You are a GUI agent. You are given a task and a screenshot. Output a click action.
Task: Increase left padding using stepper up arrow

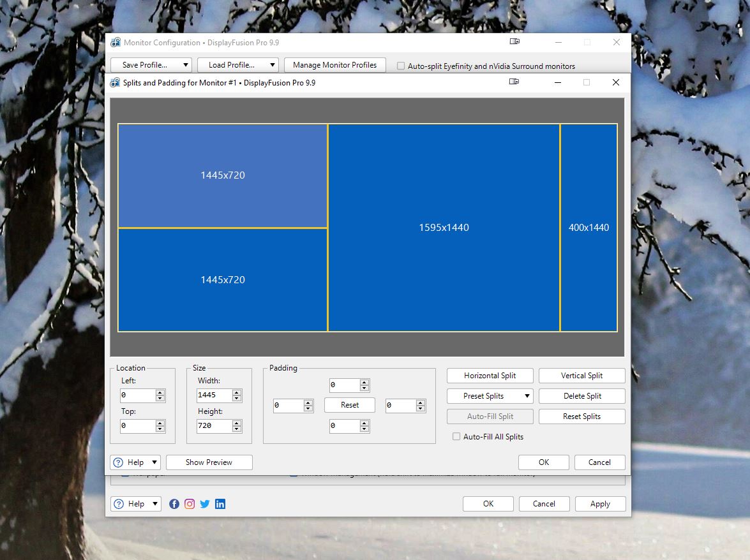(308, 402)
